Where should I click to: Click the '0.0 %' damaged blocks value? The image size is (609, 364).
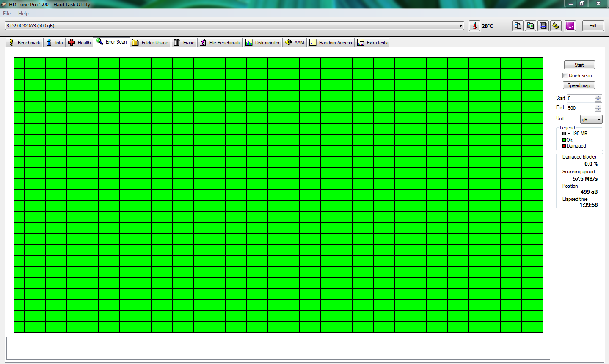591,164
